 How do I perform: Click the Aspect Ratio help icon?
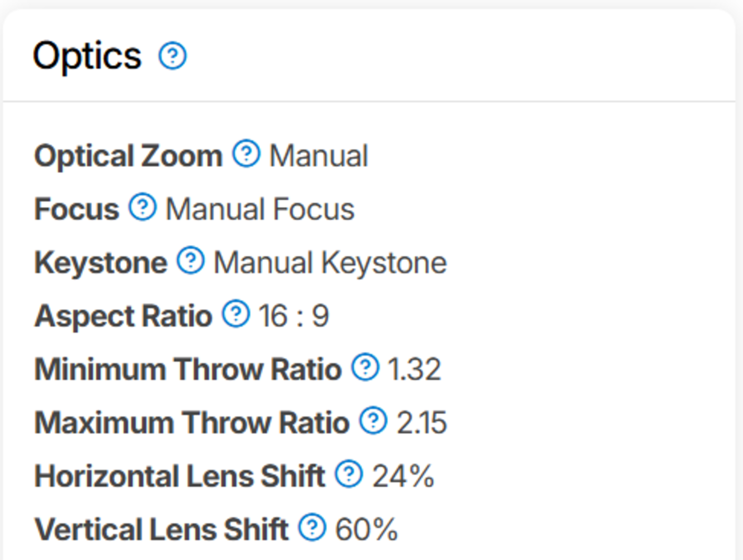click(236, 313)
